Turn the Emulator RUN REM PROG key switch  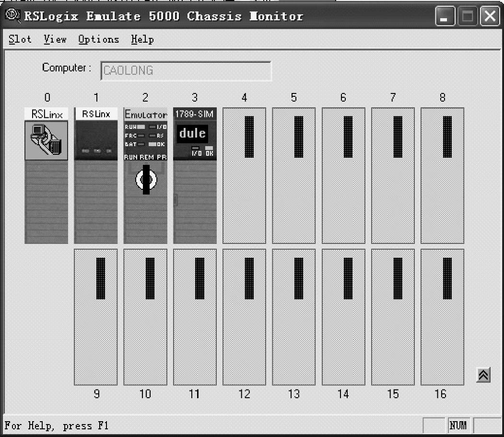coord(146,180)
